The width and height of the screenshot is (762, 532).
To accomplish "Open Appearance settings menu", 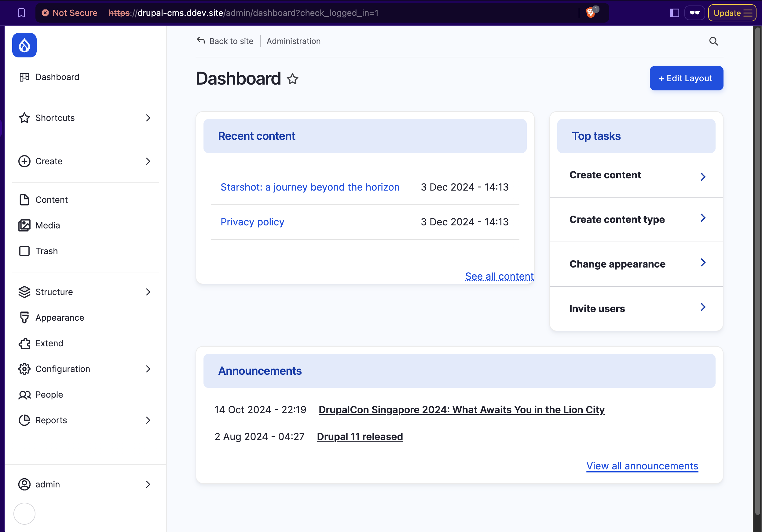I will pos(60,317).
